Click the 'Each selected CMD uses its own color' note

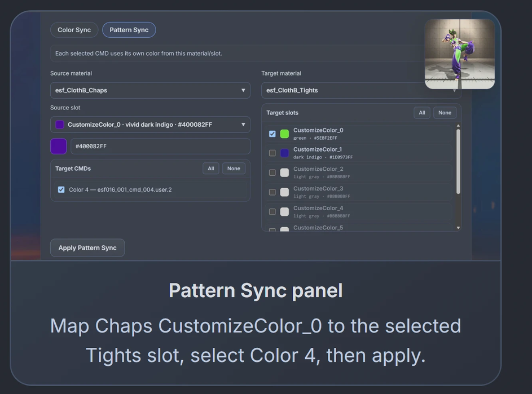139,54
